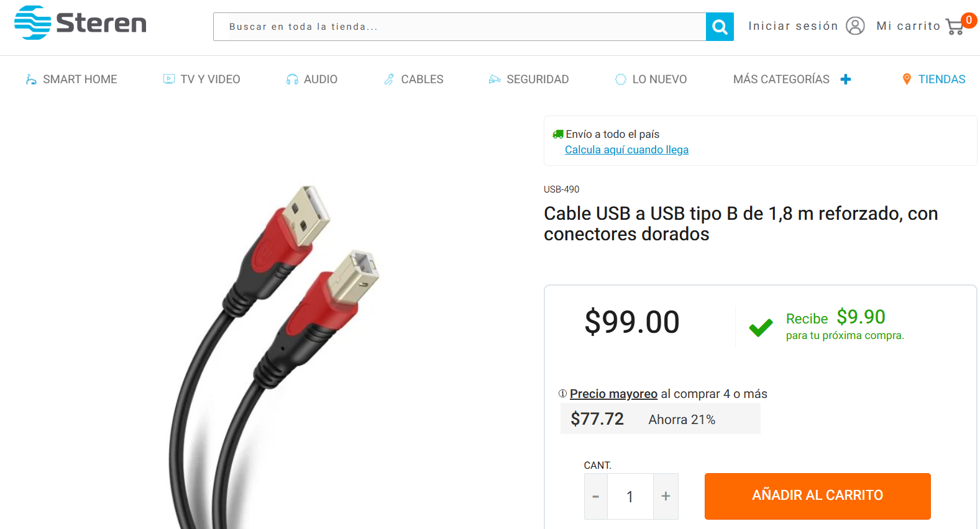
Task: Decrease quantity with the minus button
Action: 595,496
